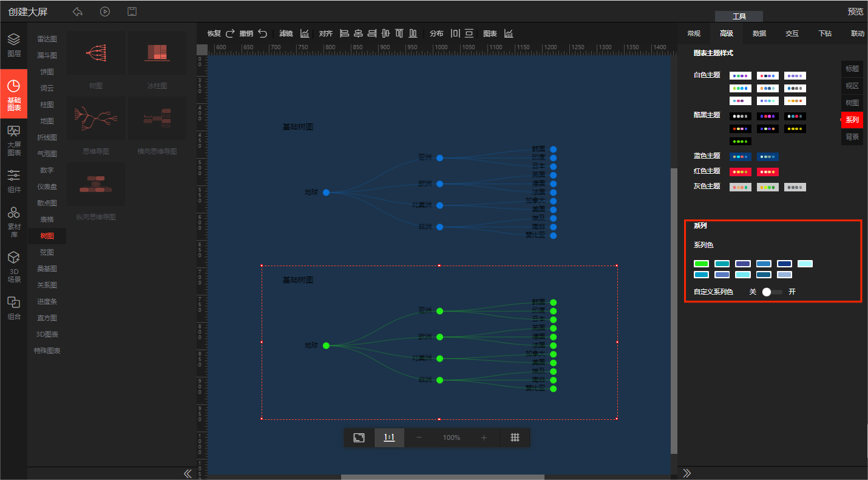Click the play preview circle icon
The width and height of the screenshot is (868, 480).
[x=105, y=12]
